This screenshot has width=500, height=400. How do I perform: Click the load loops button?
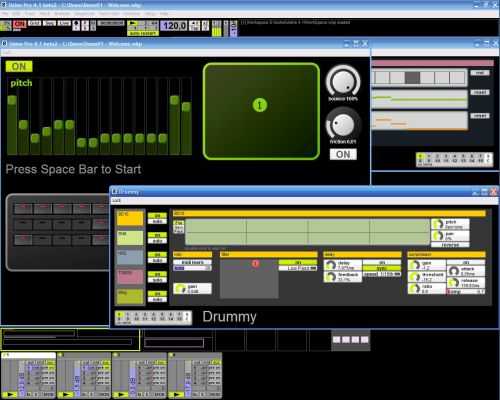click(x=192, y=262)
